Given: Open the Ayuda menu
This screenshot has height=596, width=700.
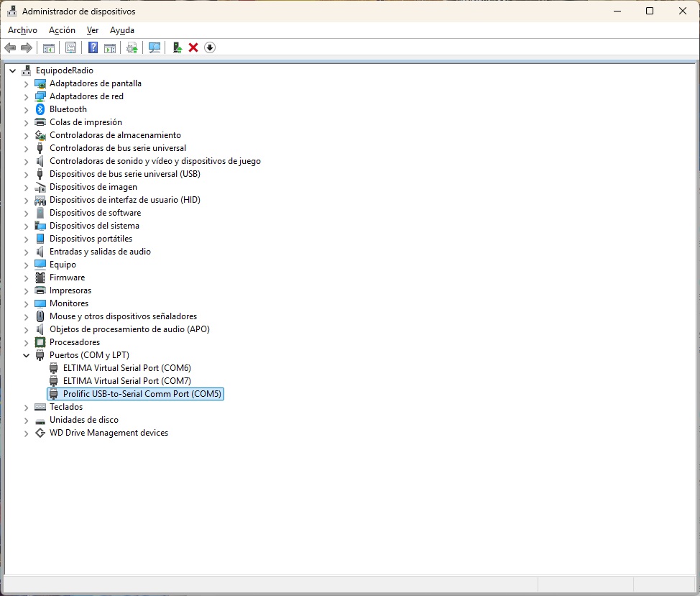Looking at the screenshot, I should [122, 30].
